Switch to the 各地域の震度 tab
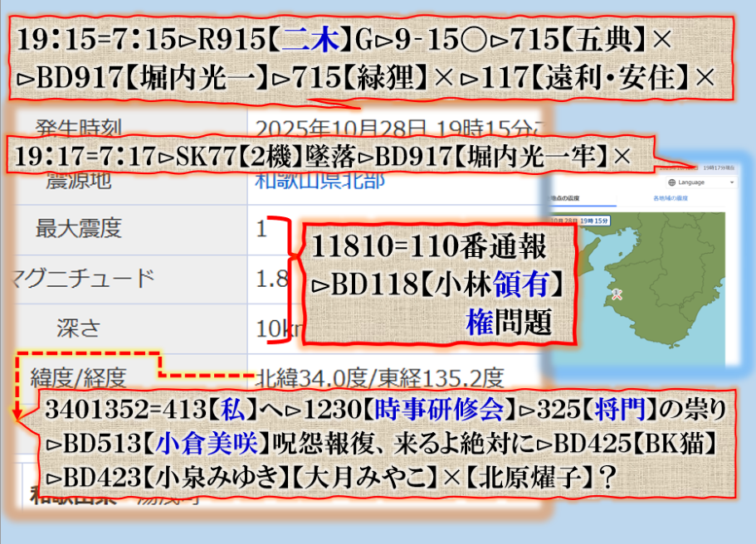 (x=670, y=199)
